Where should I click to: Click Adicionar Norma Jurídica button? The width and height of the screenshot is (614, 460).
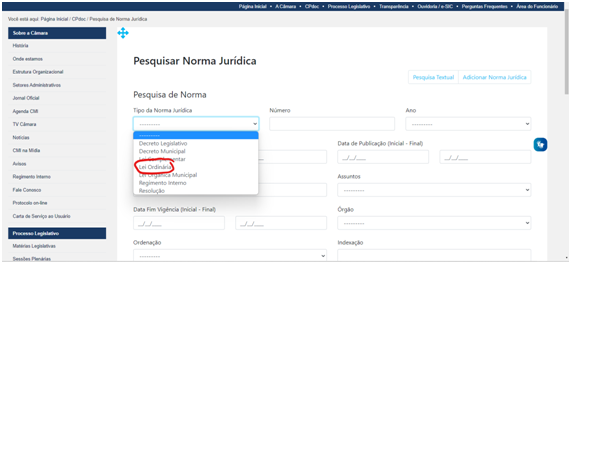(494, 77)
